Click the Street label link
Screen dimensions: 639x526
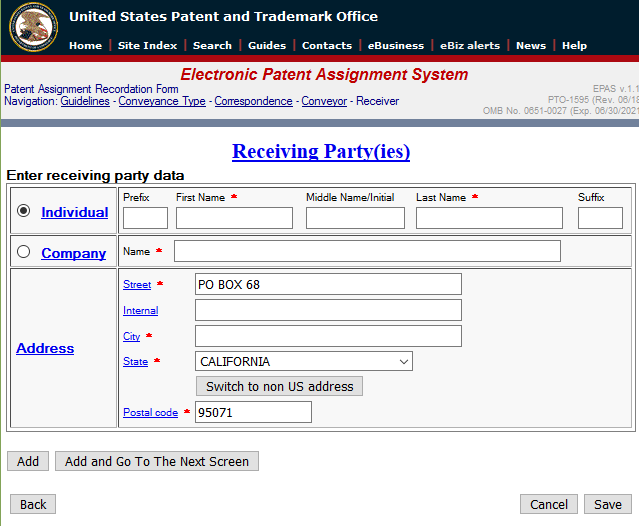click(x=137, y=284)
